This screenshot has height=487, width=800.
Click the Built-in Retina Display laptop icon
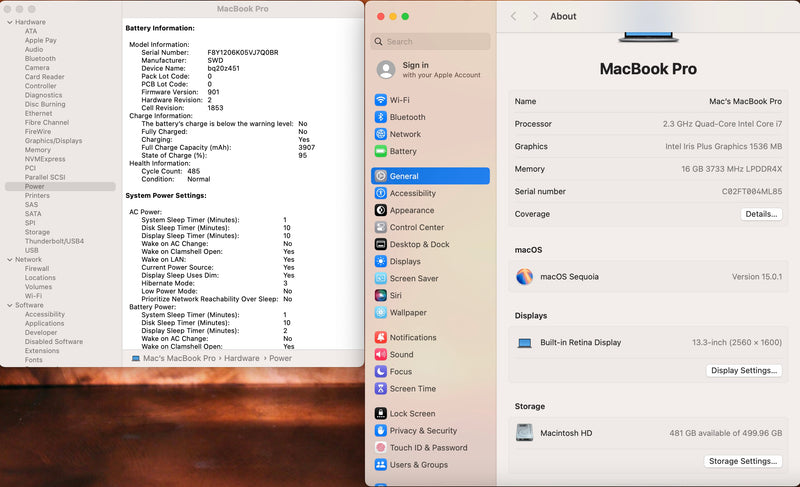pyautogui.click(x=524, y=343)
